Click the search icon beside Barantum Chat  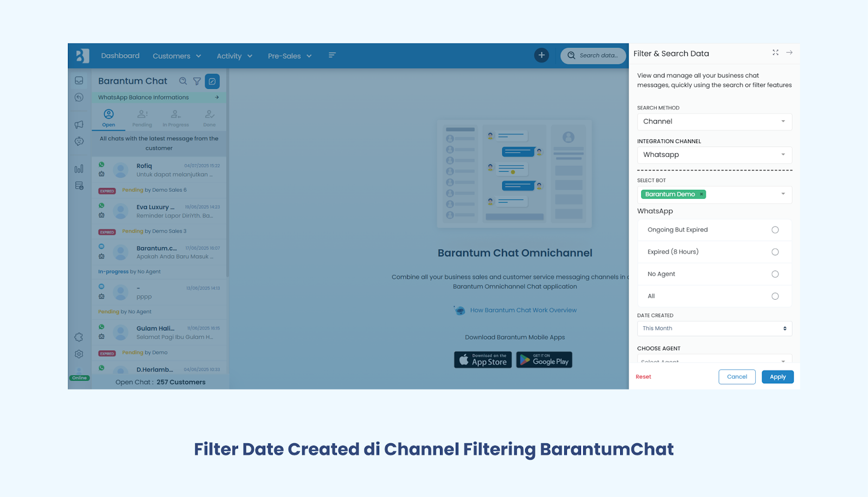(x=183, y=81)
